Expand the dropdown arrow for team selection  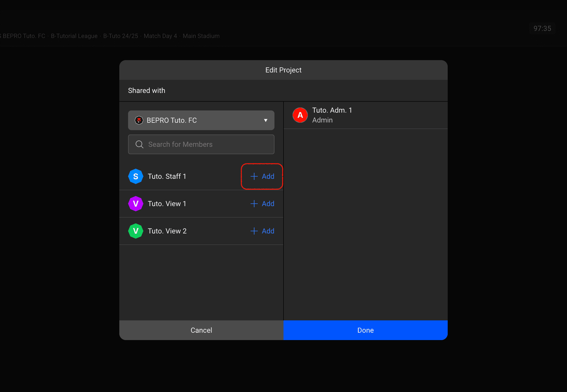coord(265,120)
